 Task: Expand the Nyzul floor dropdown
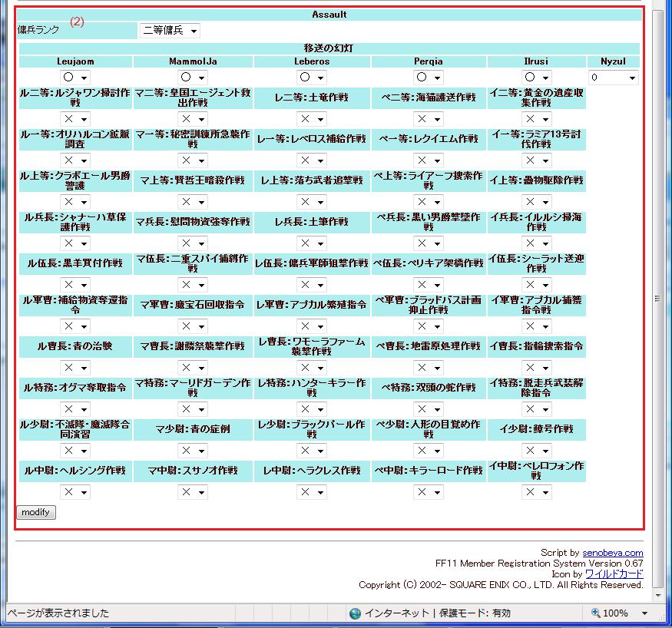[x=613, y=78]
